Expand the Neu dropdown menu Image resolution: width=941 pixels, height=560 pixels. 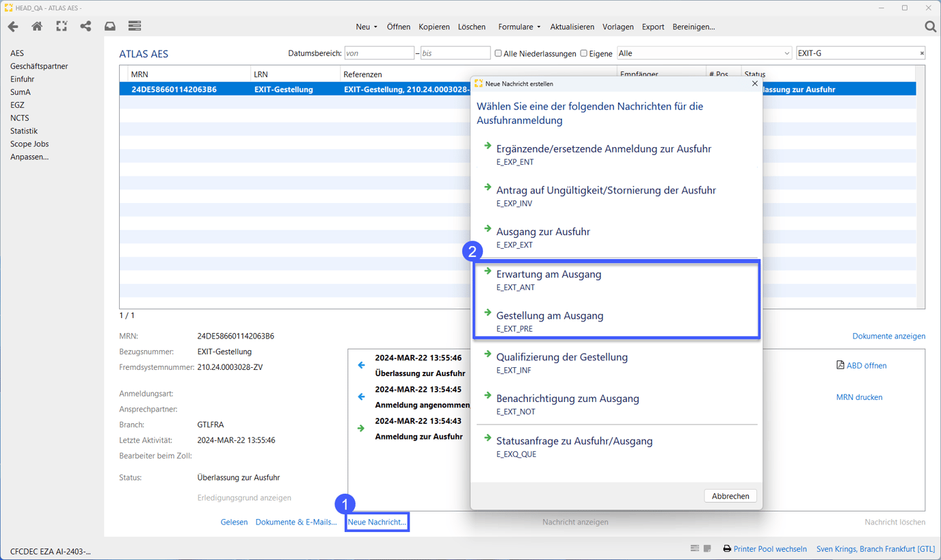pyautogui.click(x=366, y=27)
